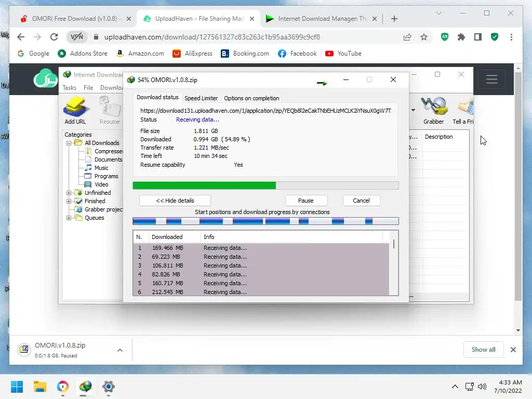
Task: Collapse the All Downloads tree node
Action: coord(69,143)
